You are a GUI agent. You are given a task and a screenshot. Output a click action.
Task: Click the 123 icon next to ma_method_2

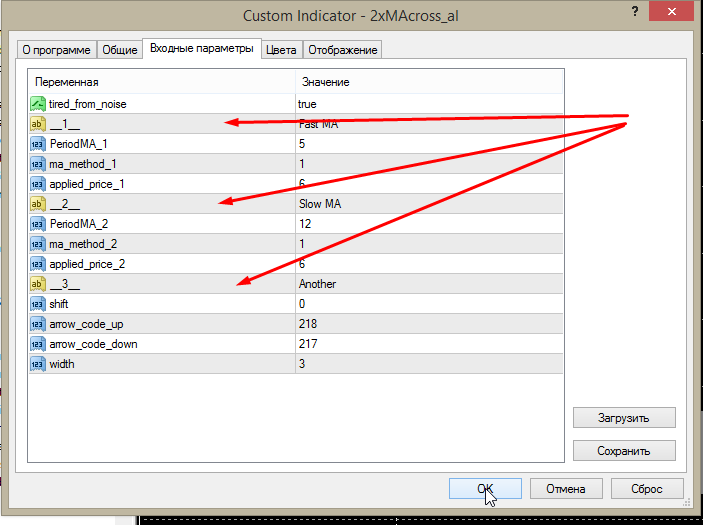tap(38, 244)
